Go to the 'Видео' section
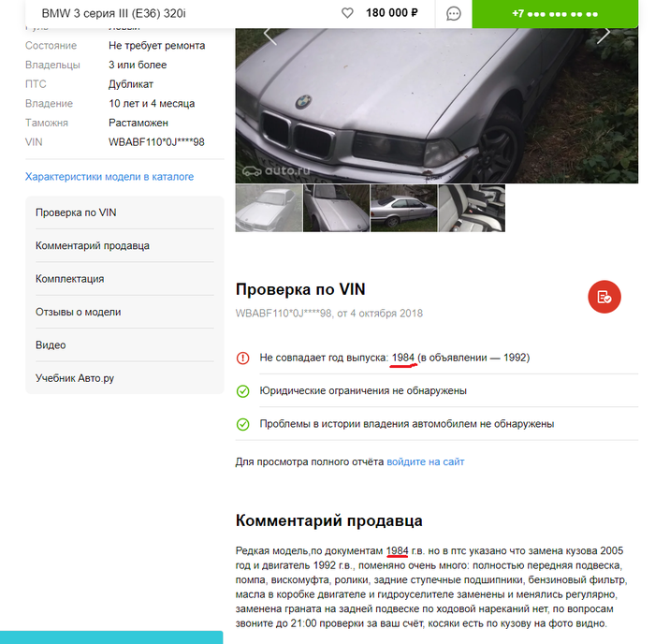 124,344
